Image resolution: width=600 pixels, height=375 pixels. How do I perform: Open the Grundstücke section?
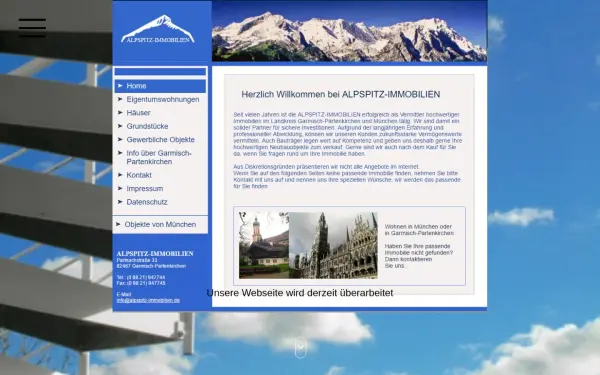(x=147, y=126)
